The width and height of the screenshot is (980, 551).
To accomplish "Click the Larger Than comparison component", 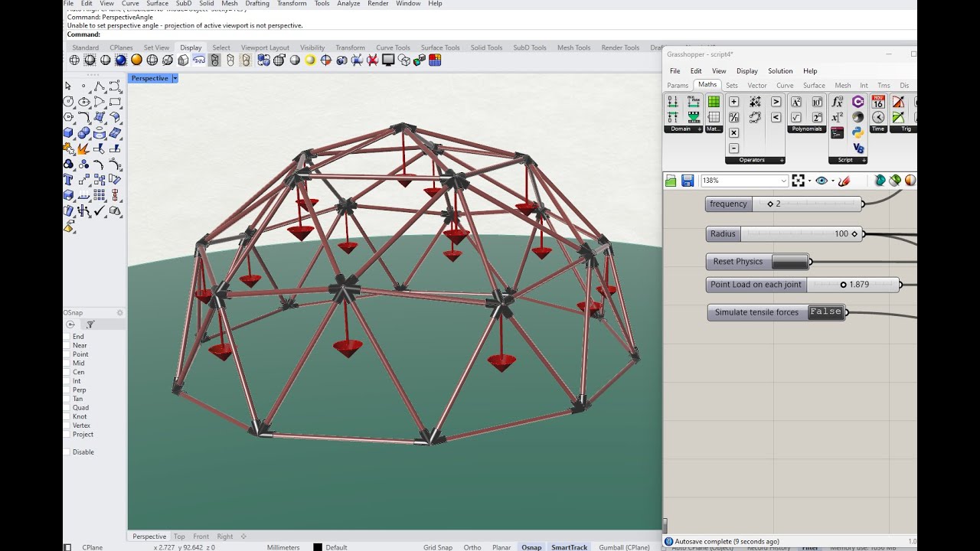I will tap(776, 102).
